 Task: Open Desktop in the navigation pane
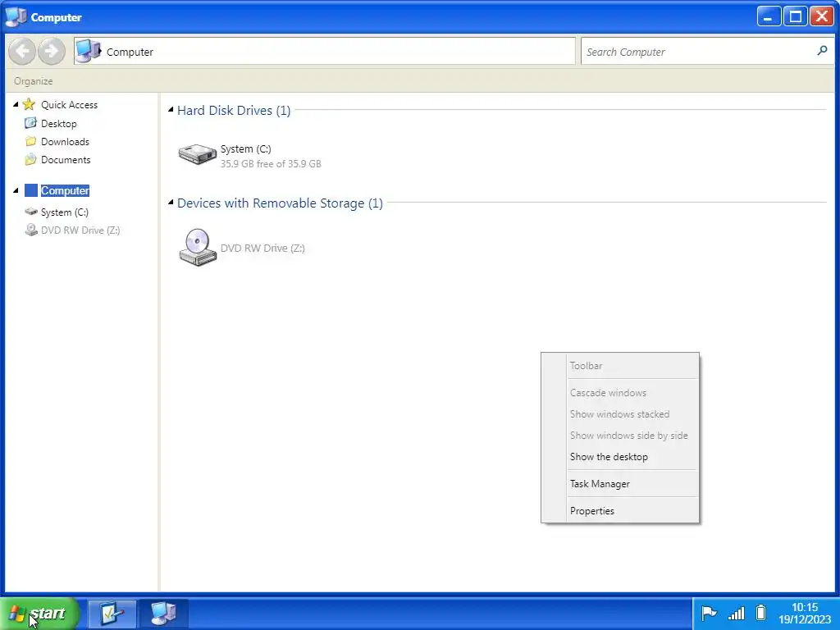[x=59, y=124]
